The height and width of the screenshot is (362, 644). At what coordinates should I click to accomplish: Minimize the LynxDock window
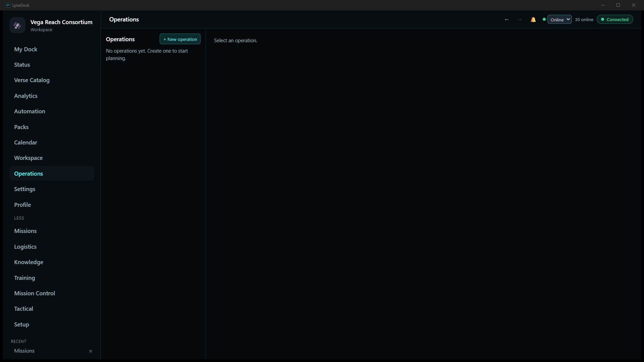coord(603,5)
